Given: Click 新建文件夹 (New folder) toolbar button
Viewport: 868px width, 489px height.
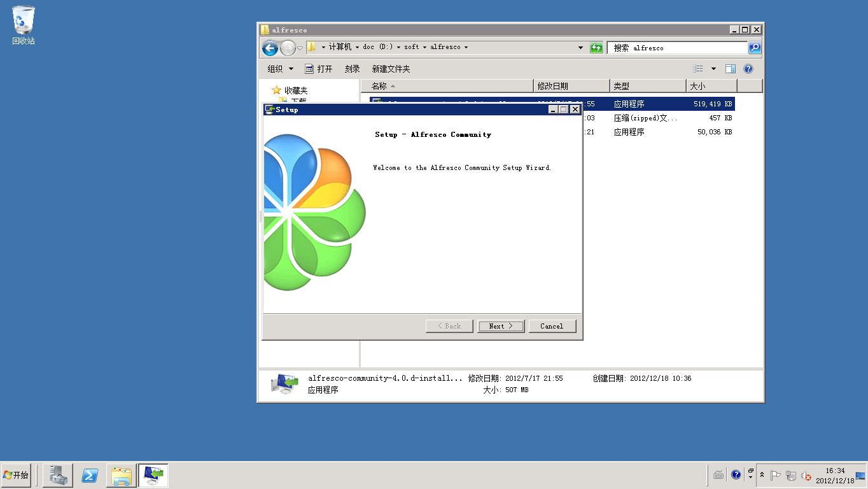Looking at the screenshot, I should point(391,69).
